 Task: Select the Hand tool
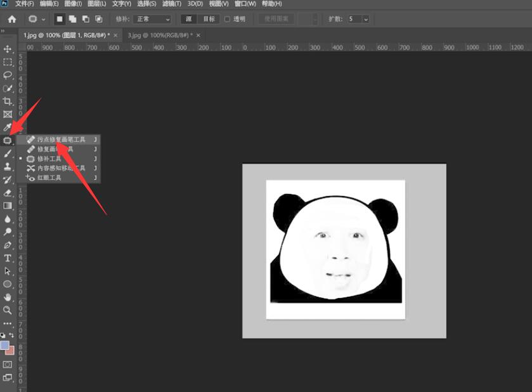pos(8,297)
